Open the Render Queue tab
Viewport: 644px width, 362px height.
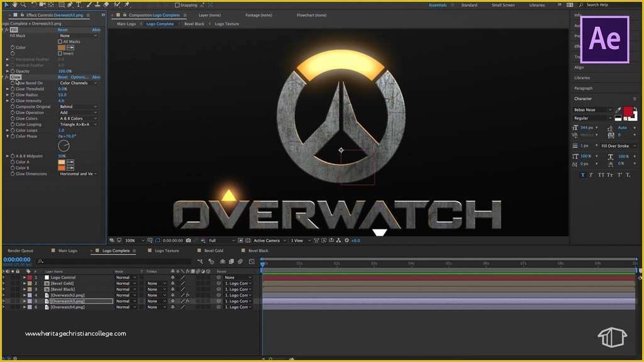21,251
